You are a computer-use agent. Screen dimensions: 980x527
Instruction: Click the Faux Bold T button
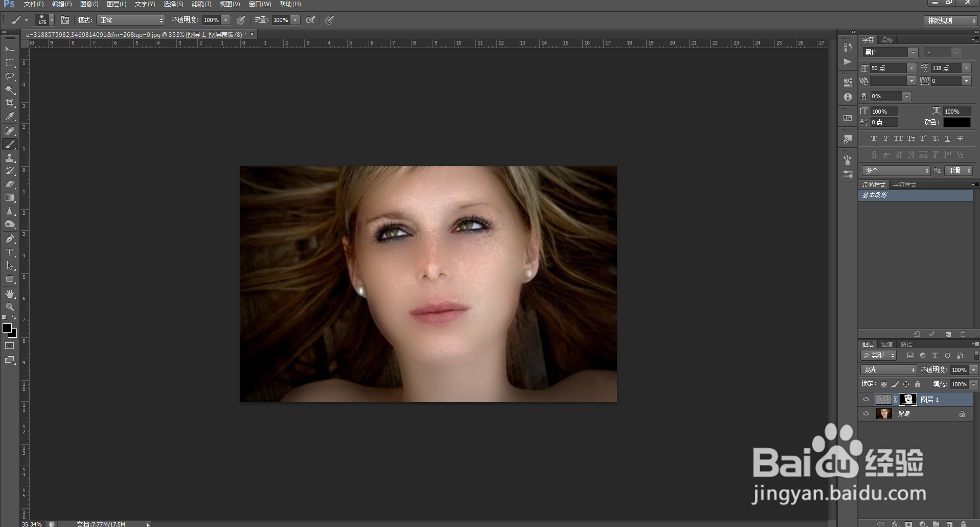874,139
